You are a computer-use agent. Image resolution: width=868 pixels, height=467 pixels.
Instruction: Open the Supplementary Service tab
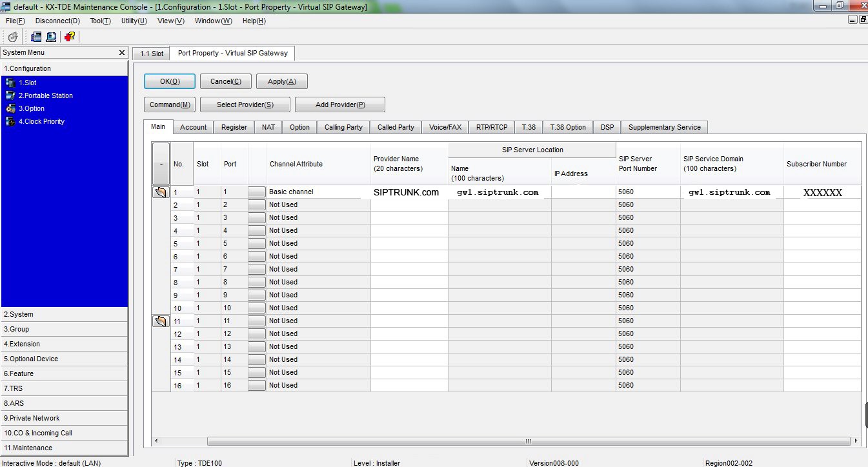(x=665, y=127)
